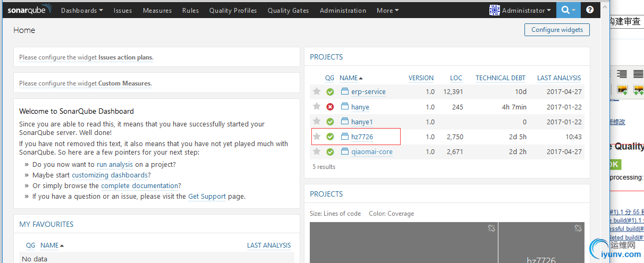Screen dimensions: 644x263
Task: Open the hz7726 project link
Action: 362,137
